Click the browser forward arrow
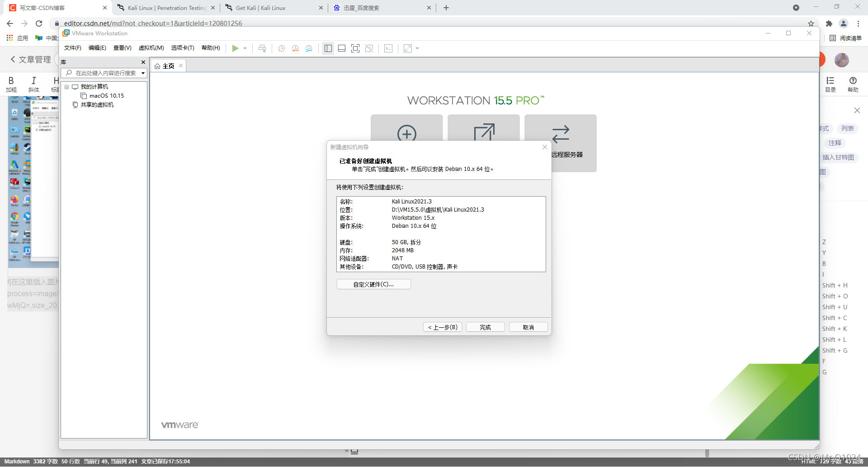This screenshot has height=467, width=868. [24, 24]
